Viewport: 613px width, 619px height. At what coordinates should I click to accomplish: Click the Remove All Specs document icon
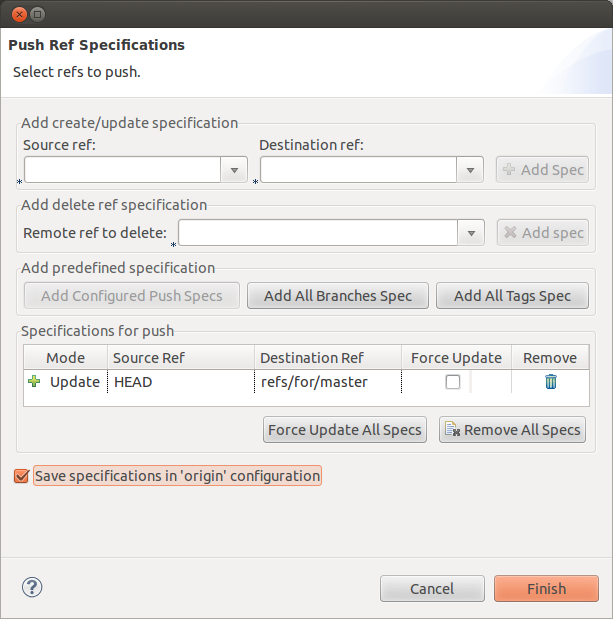(452, 429)
